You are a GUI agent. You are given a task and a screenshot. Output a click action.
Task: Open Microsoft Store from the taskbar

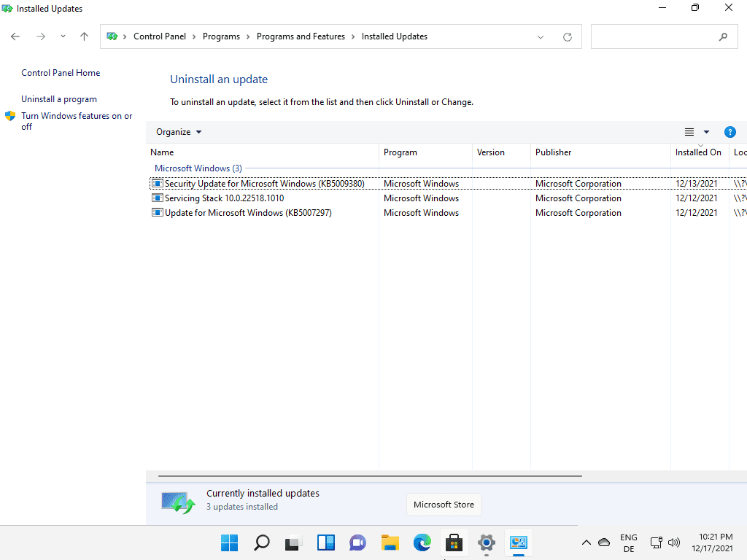pos(454,542)
